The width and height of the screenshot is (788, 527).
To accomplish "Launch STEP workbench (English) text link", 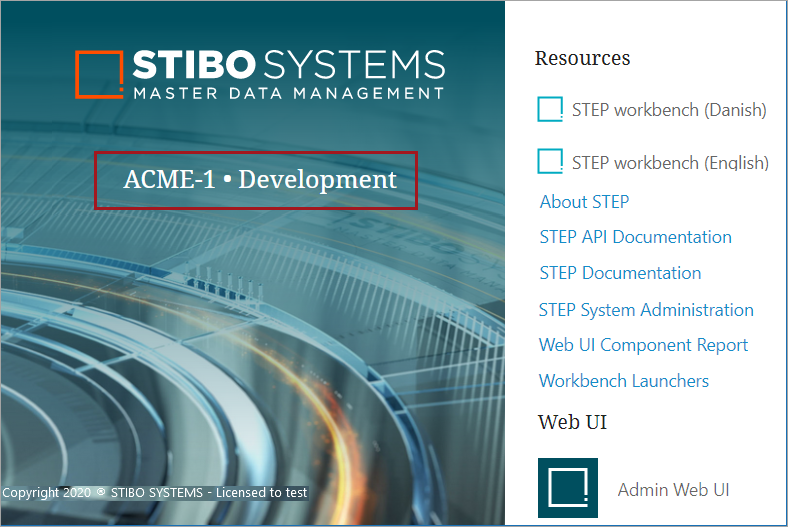I will [670, 163].
